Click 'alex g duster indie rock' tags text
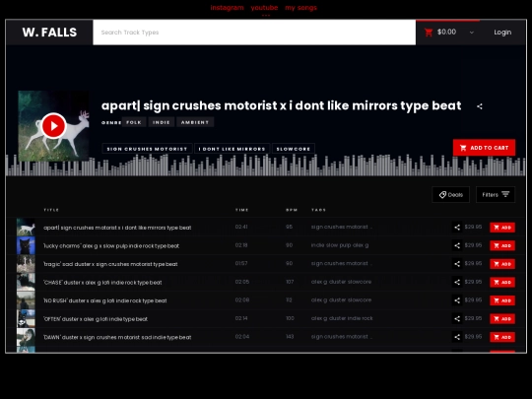This screenshot has height=399, width=532. 342,318
